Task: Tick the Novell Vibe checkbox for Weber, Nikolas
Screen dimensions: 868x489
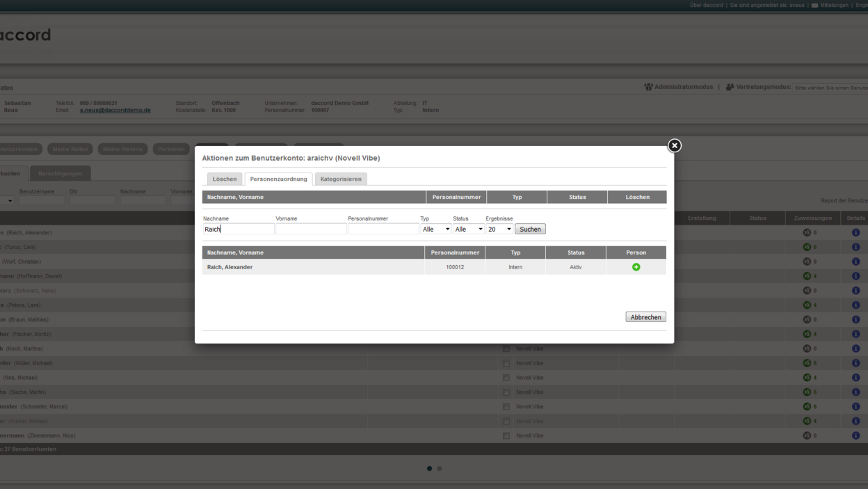Action: pos(506,421)
